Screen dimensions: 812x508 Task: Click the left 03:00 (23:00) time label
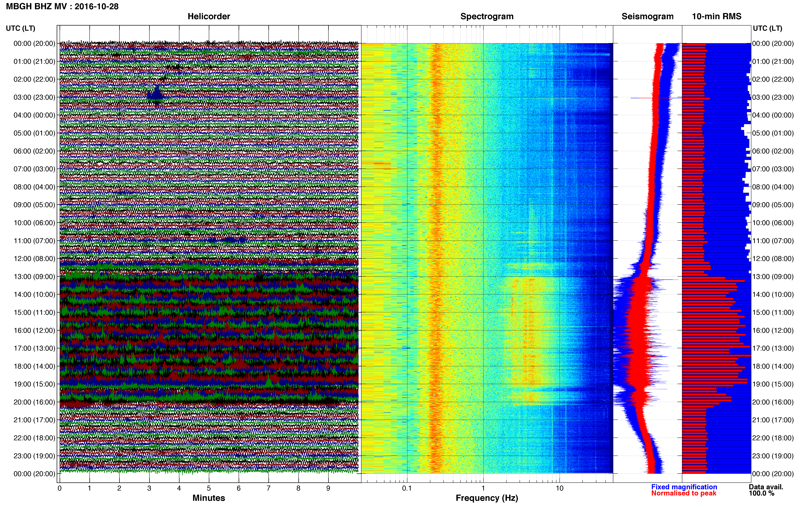(x=34, y=97)
